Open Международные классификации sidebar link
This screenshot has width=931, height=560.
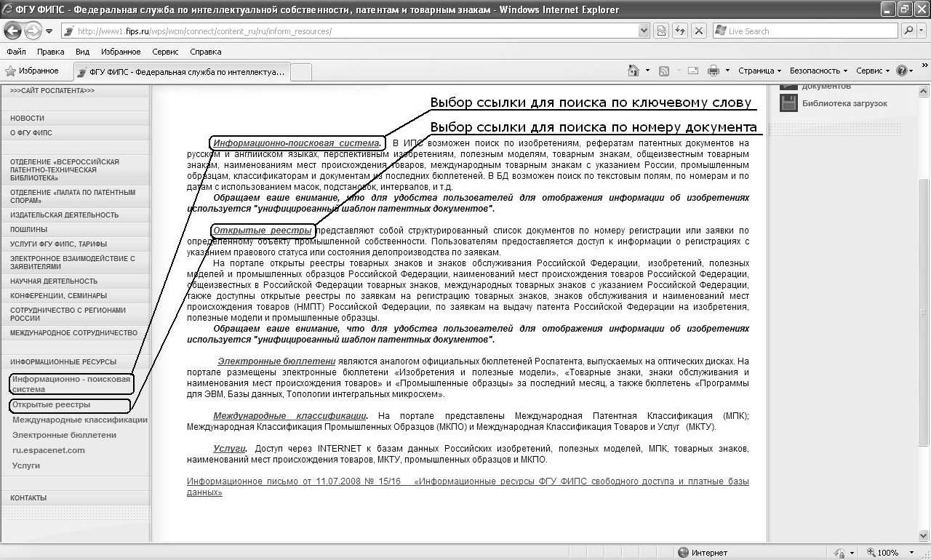[80, 420]
